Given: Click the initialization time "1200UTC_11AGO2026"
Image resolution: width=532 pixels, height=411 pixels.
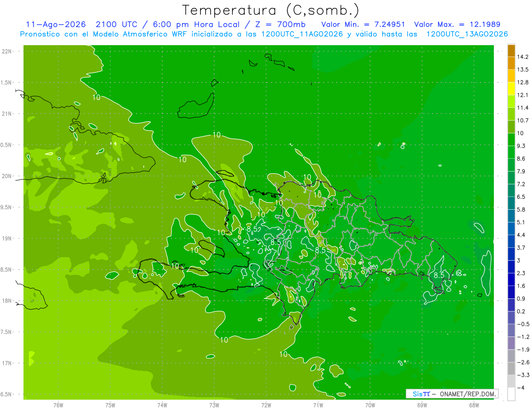Looking at the screenshot, I should [301, 34].
